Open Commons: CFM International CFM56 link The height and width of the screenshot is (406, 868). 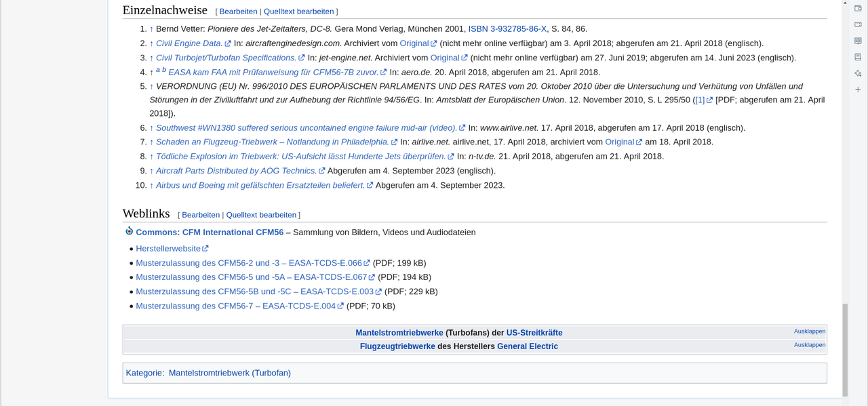tap(210, 232)
